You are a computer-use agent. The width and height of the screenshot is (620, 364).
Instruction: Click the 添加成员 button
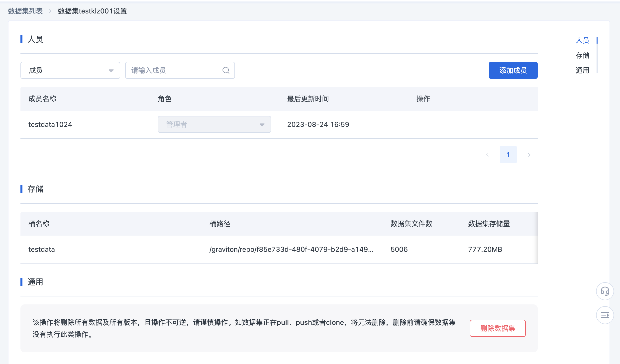[513, 70]
